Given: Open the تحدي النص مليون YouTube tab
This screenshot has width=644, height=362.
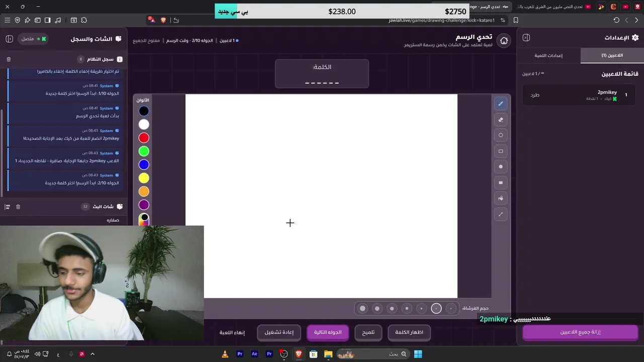Looking at the screenshot, I should point(553,7).
